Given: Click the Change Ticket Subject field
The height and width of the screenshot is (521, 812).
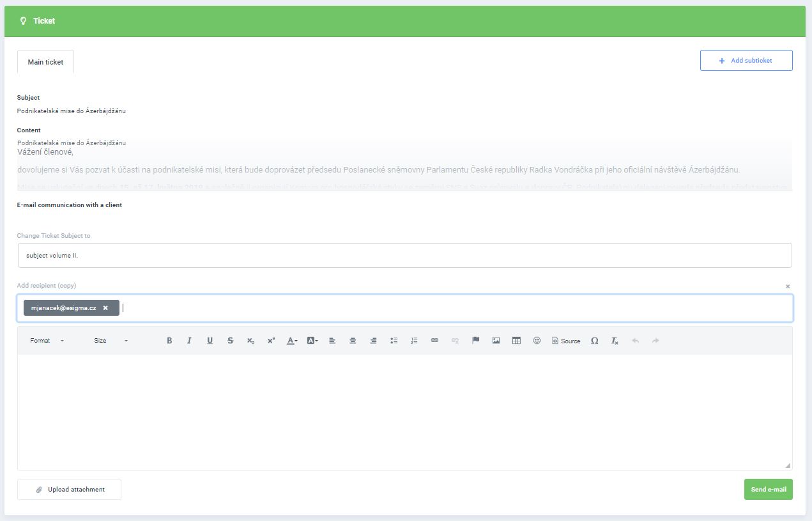Looking at the screenshot, I should click(x=404, y=255).
